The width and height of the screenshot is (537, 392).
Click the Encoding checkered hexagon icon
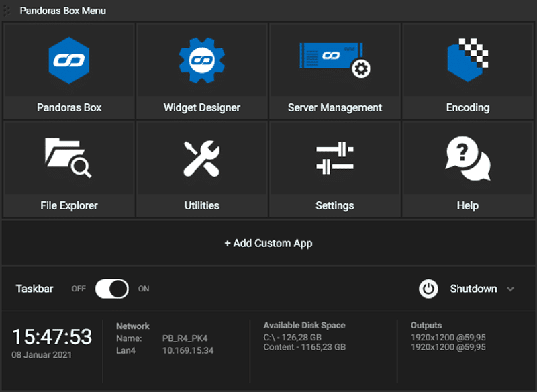coord(467,60)
